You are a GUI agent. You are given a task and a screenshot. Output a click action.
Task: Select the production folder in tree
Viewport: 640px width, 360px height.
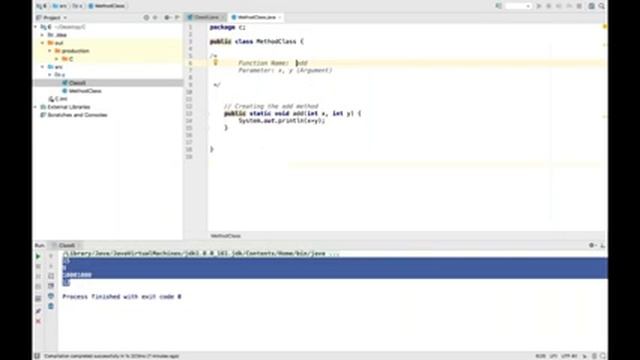tap(72, 51)
